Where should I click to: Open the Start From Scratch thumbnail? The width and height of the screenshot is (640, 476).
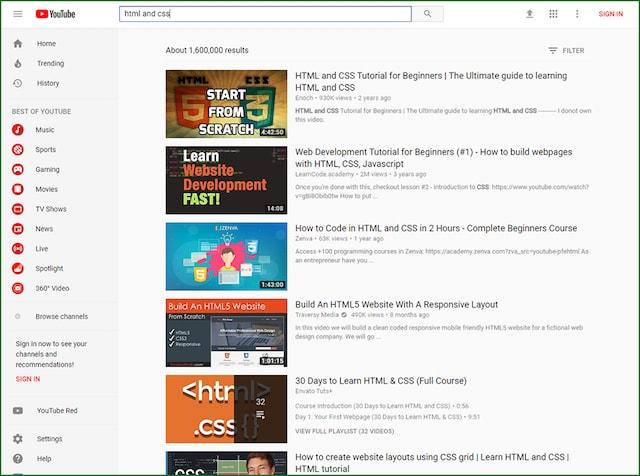click(x=226, y=103)
